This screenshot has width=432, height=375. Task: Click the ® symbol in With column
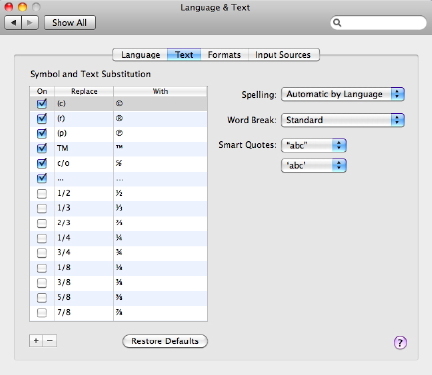pyautogui.click(x=119, y=118)
